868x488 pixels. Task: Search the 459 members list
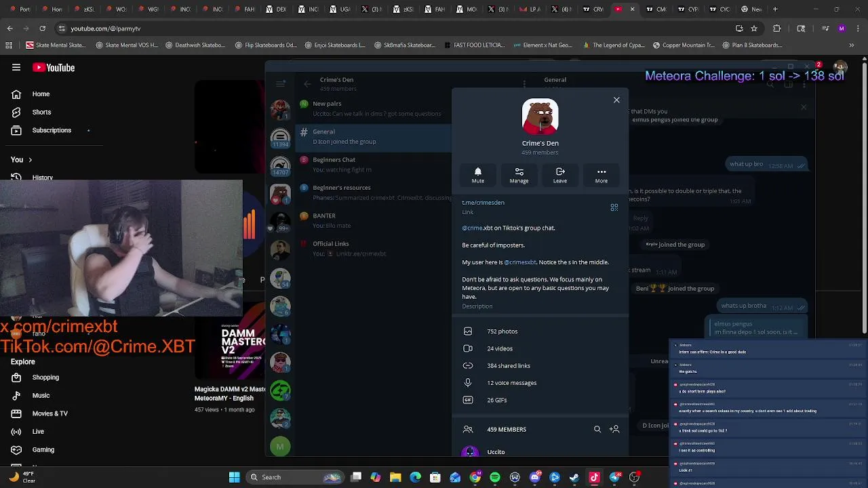(597, 429)
